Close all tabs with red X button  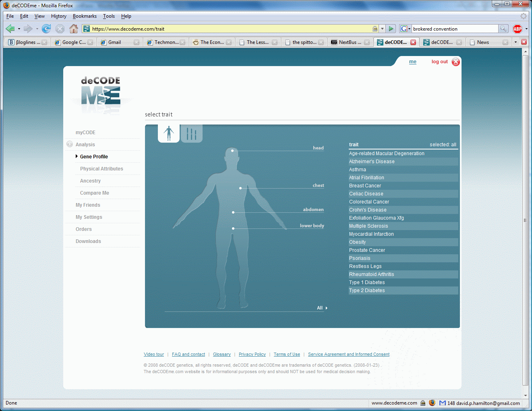coord(524,42)
